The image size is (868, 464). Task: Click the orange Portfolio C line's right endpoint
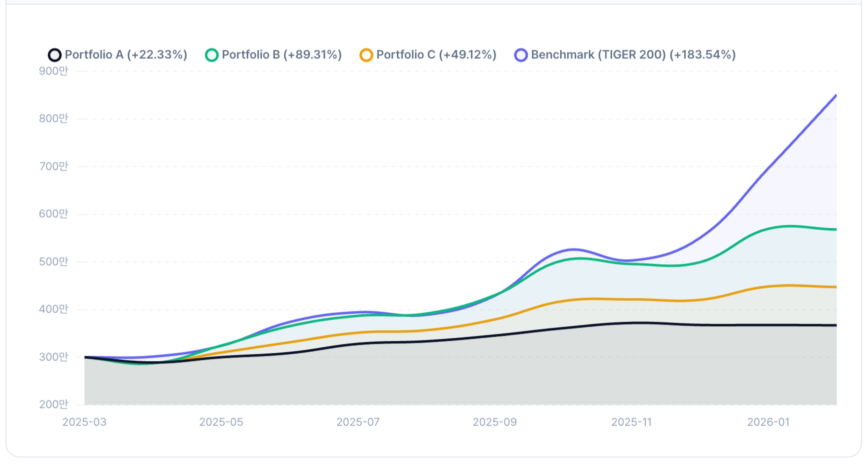tap(836, 287)
